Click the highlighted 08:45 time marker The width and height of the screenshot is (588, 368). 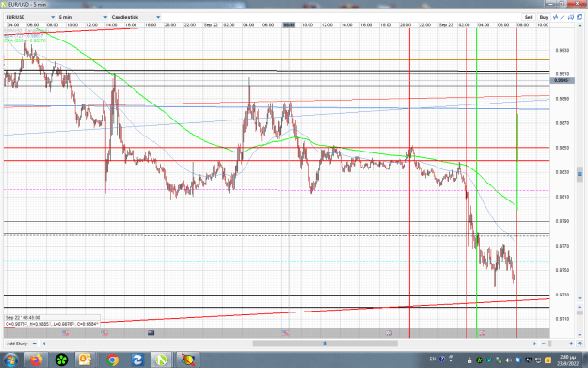click(x=289, y=25)
